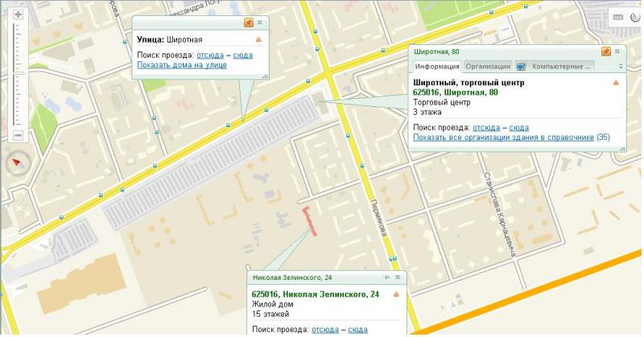Viewport: 644px width, 337px height.
Task: Click resize grip of Широтная street callout
Action: click(264, 75)
